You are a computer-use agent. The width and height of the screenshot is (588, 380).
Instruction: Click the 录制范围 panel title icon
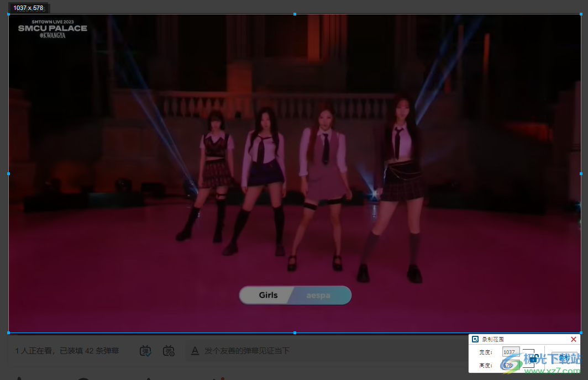click(475, 339)
